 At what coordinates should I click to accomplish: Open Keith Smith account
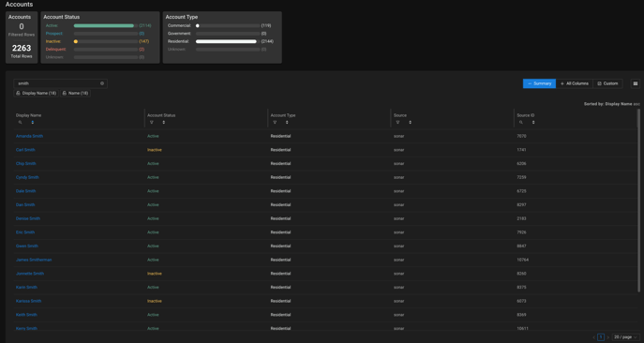pyautogui.click(x=26, y=315)
